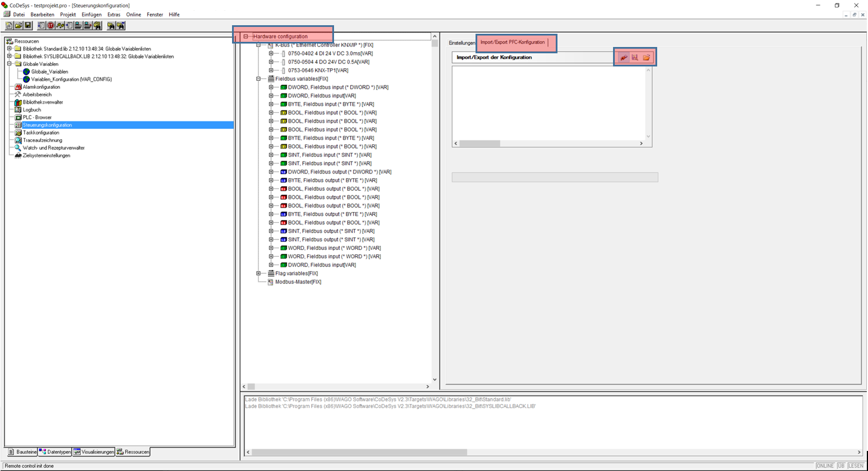
Task: Click the Find binoculars toolbar icon
Action: point(111,26)
